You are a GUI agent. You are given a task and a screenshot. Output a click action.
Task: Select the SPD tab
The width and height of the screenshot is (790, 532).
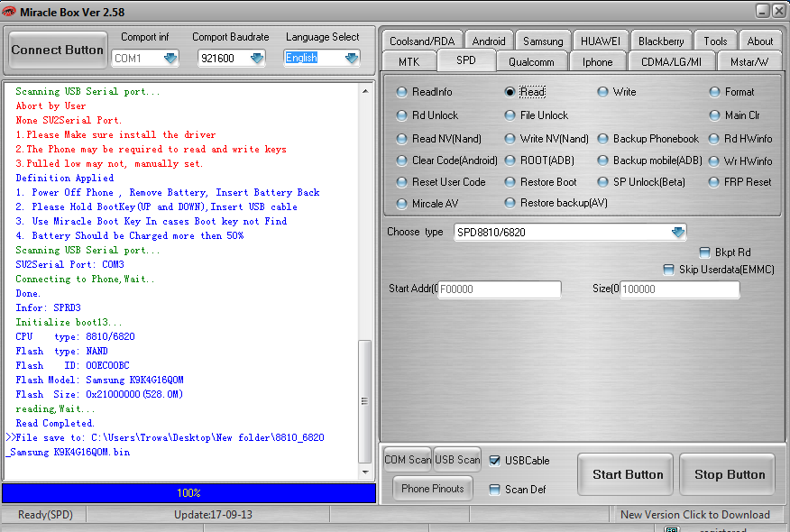click(466, 60)
